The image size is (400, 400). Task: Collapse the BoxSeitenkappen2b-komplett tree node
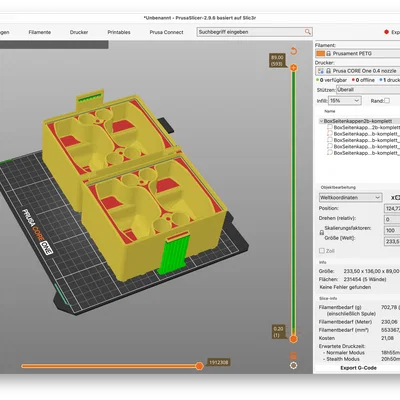[x=321, y=121]
